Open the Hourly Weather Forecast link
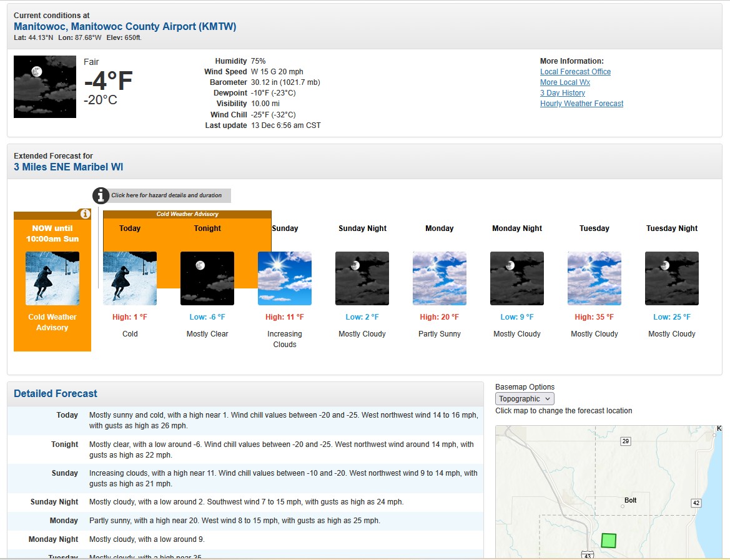This screenshot has height=560, width=730. tap(581, 104)
